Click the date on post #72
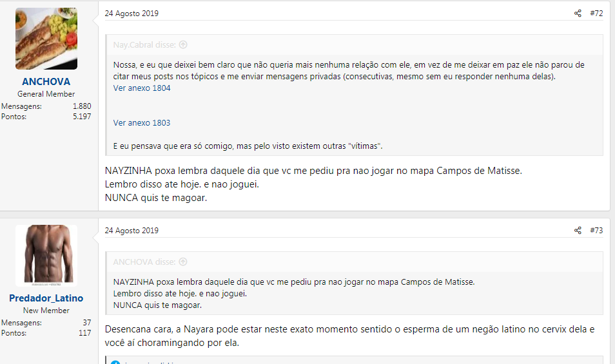615x364 pixels. click(132, 14)
